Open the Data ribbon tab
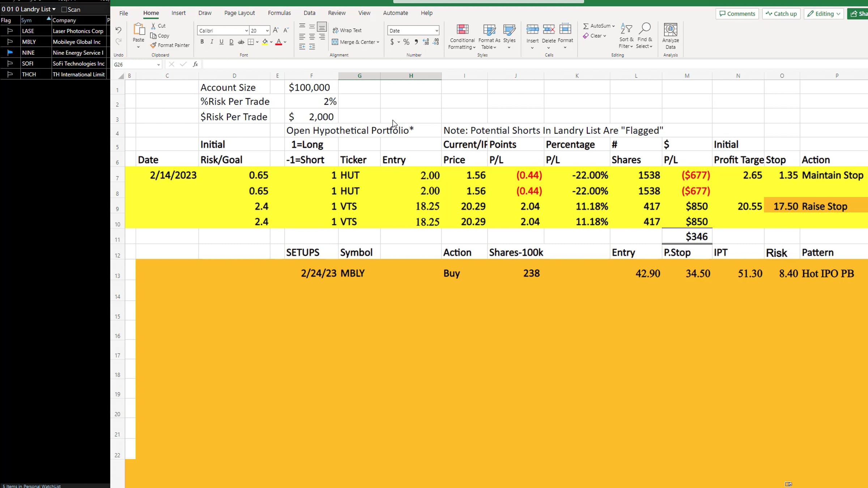Viewport: 868px width, 488px height. pyautogui.click(x=309, y=13)
